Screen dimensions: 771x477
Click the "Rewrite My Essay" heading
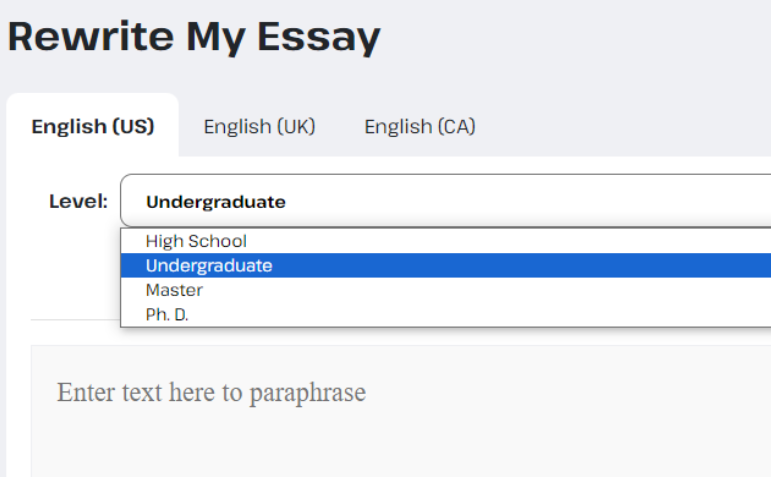194,37
